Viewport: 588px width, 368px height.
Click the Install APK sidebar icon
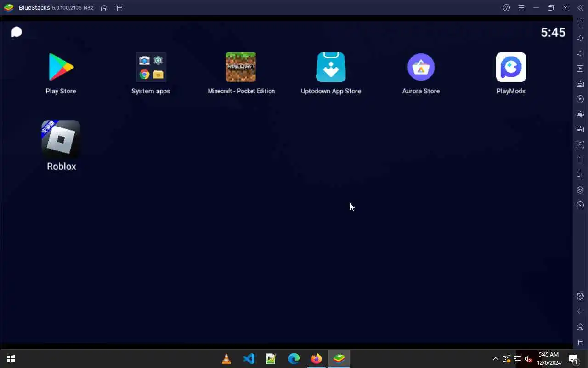coord(580,129)
